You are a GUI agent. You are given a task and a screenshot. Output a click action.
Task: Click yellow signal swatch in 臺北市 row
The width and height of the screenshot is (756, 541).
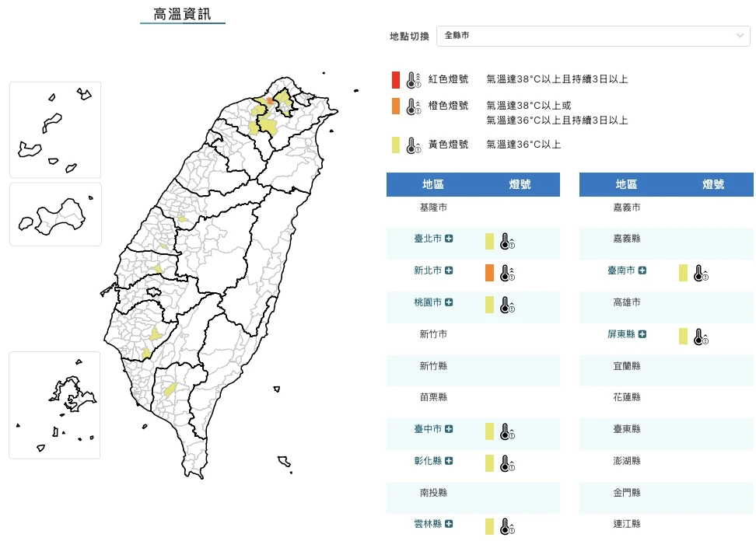[489, 241]
